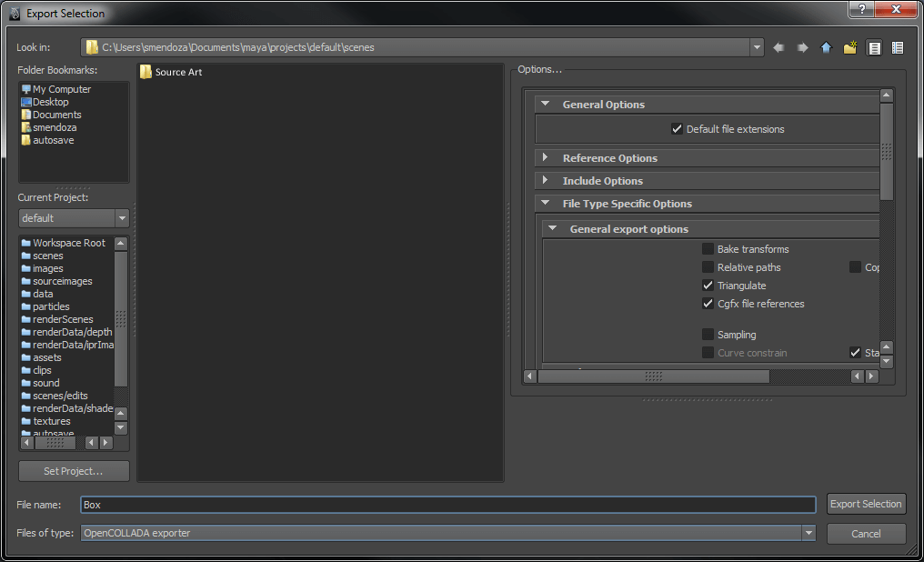
Task: Click the Export Selection button
Action: tap(866, 503)
